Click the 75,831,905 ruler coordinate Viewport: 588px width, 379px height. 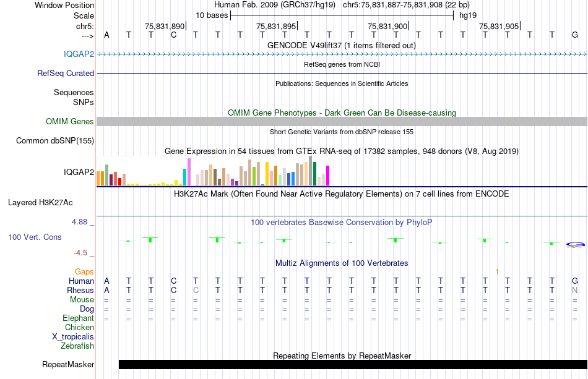(x=499, y=26)
